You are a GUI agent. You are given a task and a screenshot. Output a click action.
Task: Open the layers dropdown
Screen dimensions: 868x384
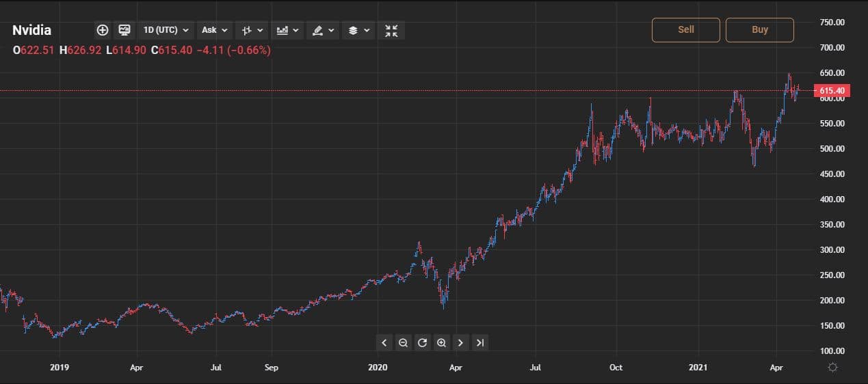tap(358, 30)
